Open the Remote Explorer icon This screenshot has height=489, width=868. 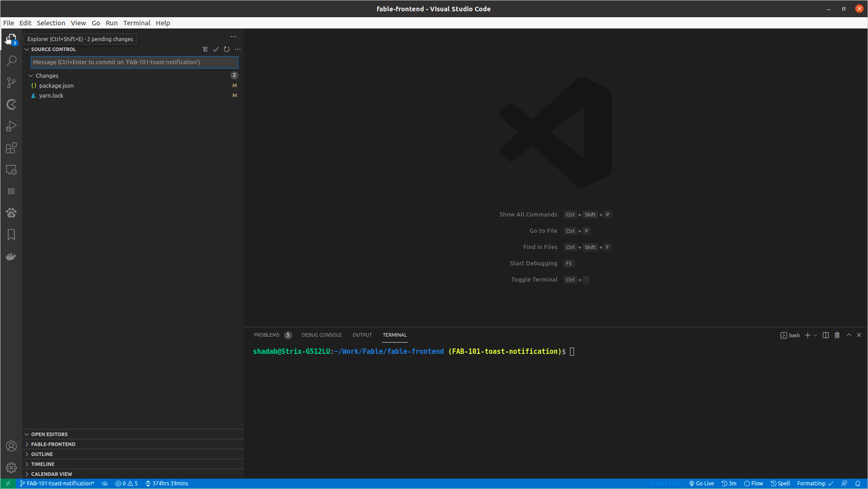tap(11, 170)
